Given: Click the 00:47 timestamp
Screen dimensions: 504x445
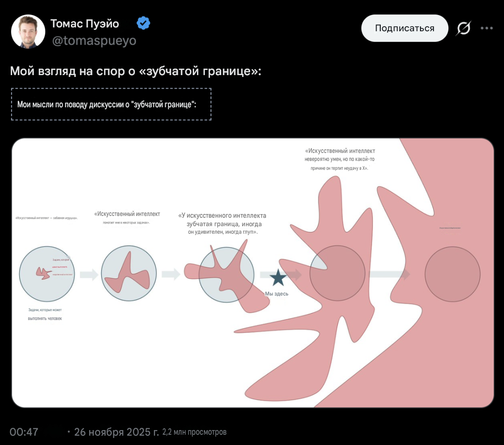Looking at the screenshot, I should tap(24, 432).
